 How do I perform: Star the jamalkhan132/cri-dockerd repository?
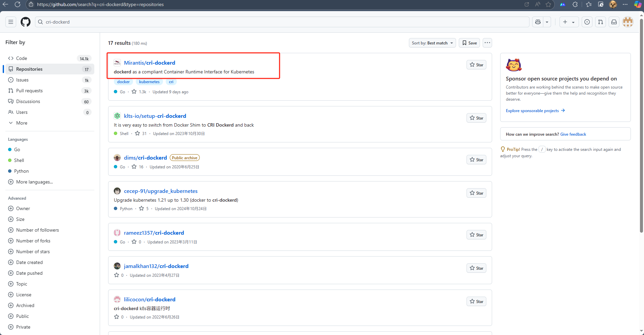(476, 268)
